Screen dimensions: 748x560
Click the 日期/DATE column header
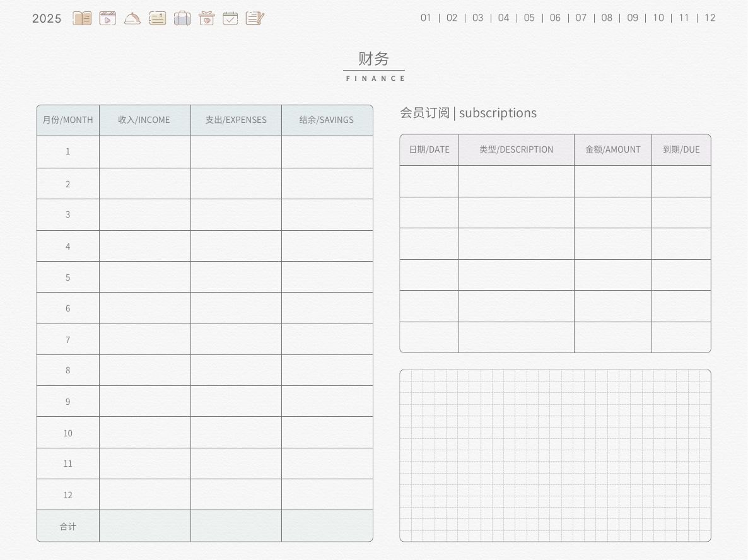click(430, 150)
